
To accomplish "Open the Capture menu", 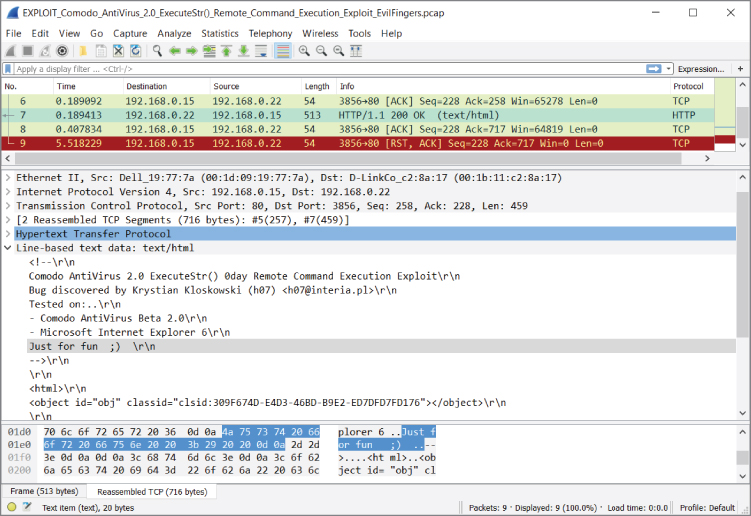I will (130, 34).
